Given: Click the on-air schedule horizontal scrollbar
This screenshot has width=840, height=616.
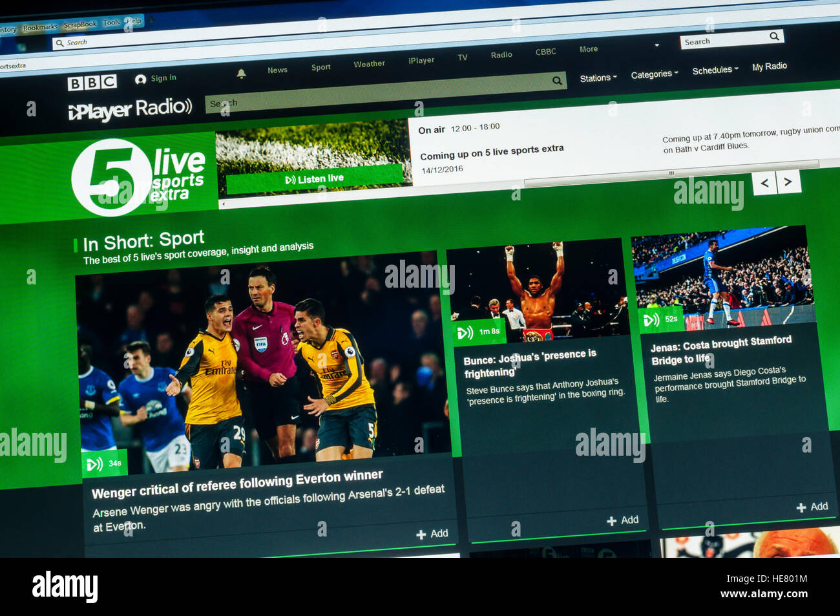Looking at the screenshot, I should coord(672,173).
